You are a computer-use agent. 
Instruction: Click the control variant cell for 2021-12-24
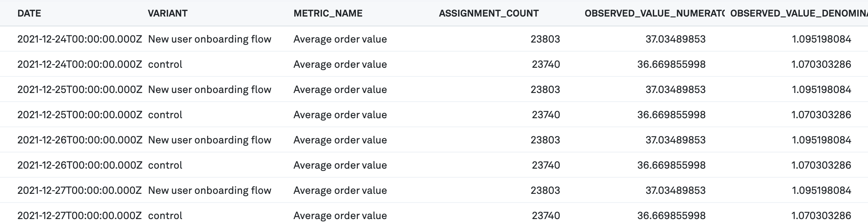(165, 64)
